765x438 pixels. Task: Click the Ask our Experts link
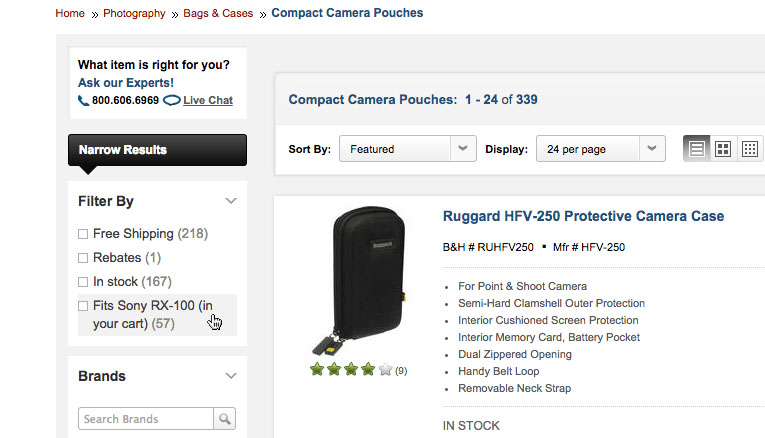[x=126, y=83]
